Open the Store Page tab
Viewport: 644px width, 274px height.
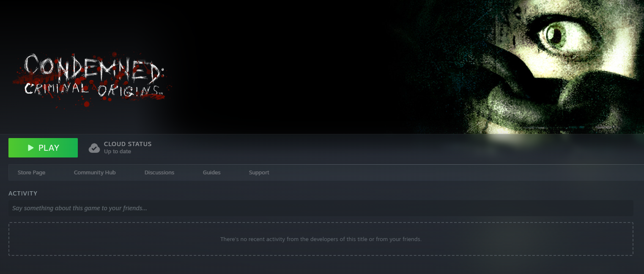pos(31,172)
